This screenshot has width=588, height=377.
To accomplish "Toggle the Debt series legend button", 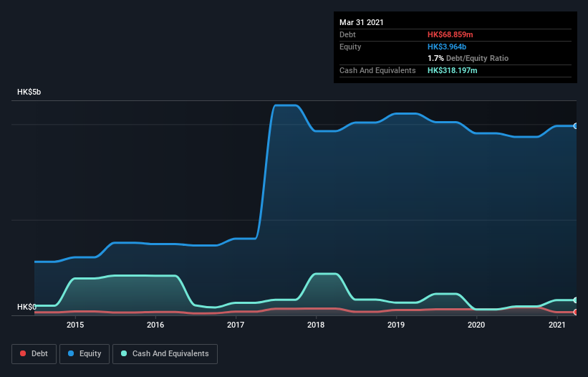I will pos(34,354).
